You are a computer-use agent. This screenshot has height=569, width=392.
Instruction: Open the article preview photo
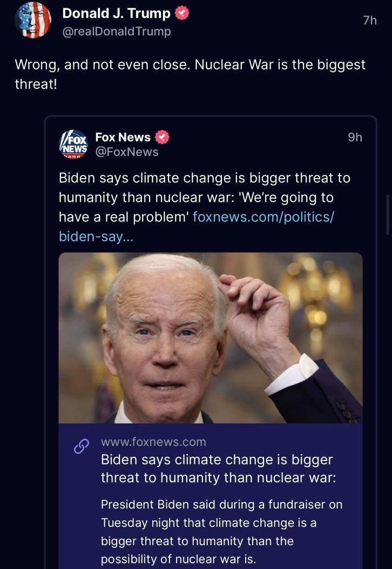tap(210, 337)
